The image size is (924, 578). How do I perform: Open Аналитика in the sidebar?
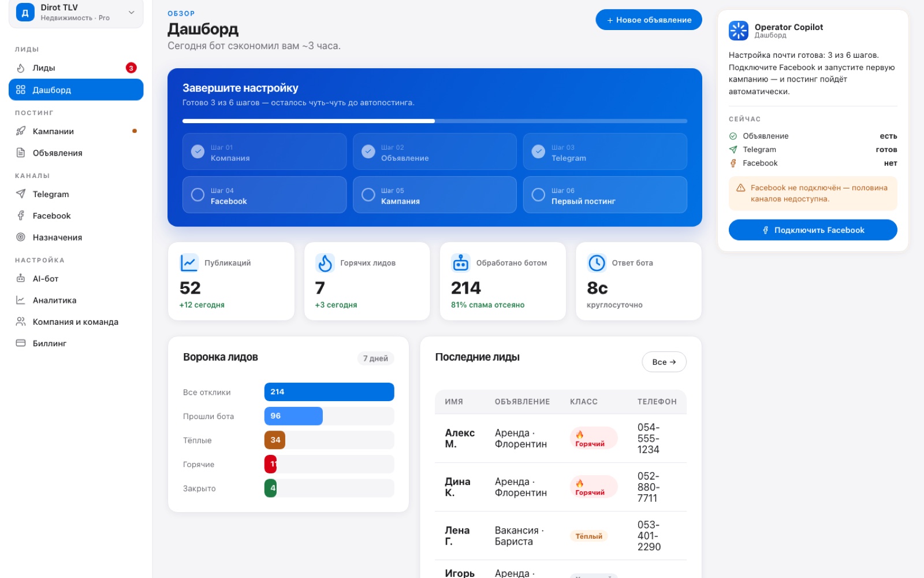point(76,300)
